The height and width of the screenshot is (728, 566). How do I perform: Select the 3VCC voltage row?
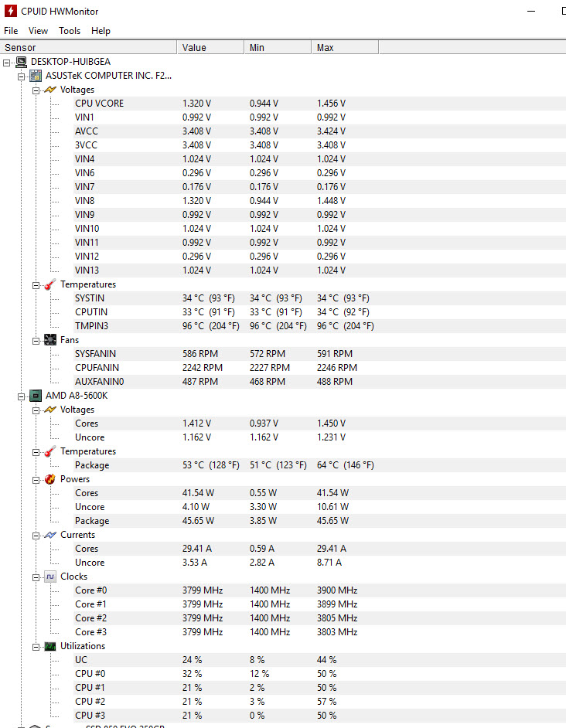pos(319,145)
